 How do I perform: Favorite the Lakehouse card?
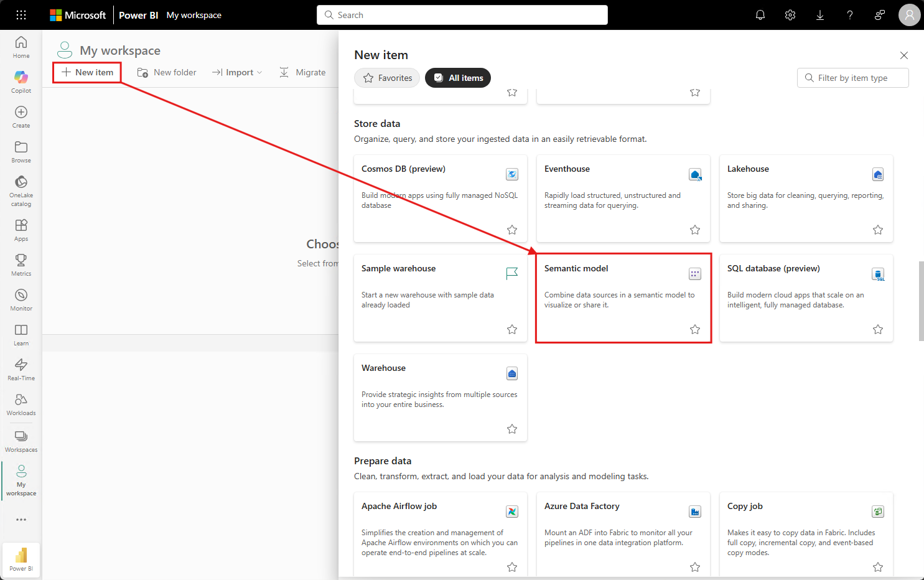tap(877, 229)
